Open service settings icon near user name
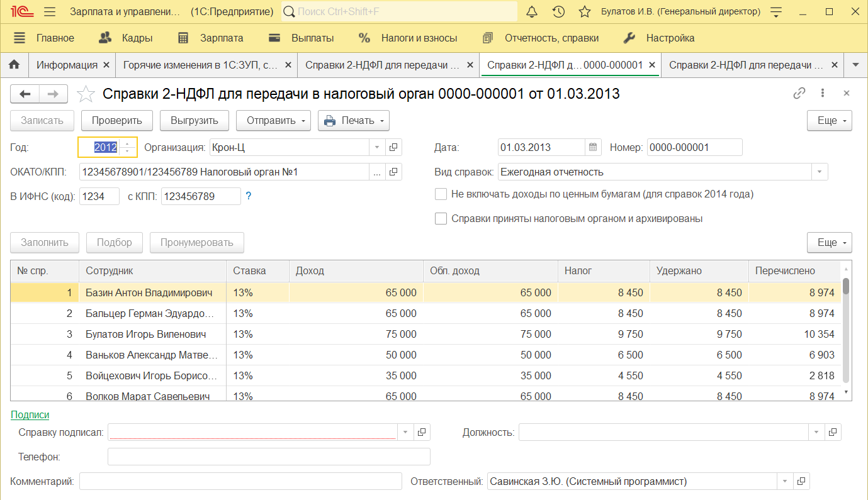868x500 pixels. click(x=777, y=11)
